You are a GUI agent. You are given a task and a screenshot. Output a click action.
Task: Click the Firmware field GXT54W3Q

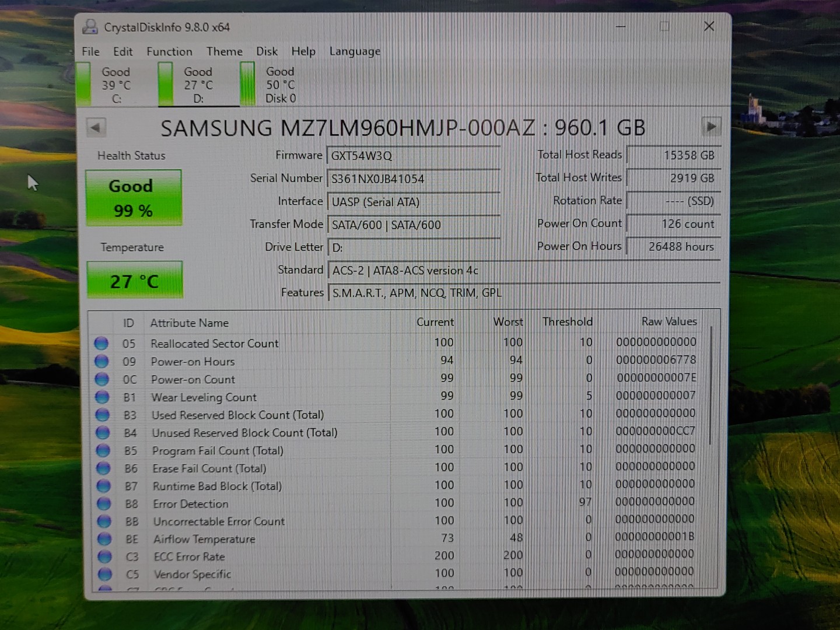coord(413,156)
